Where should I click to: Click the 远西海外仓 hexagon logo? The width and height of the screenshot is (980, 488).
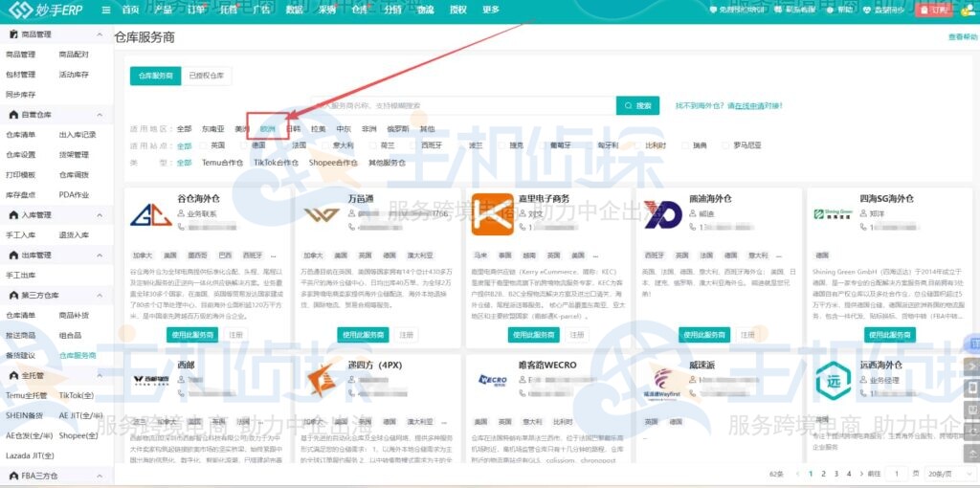(834, 380)
